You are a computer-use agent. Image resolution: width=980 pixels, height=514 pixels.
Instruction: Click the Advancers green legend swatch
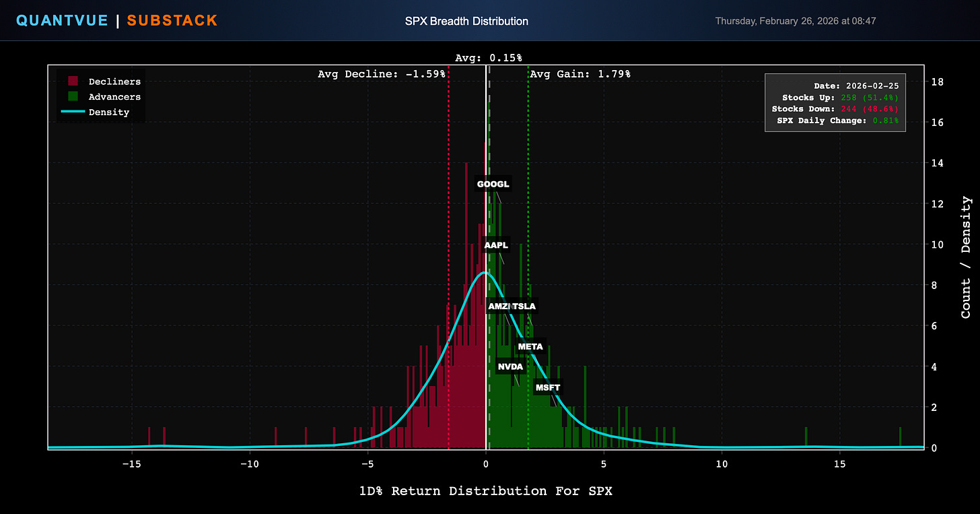[73, 96]
